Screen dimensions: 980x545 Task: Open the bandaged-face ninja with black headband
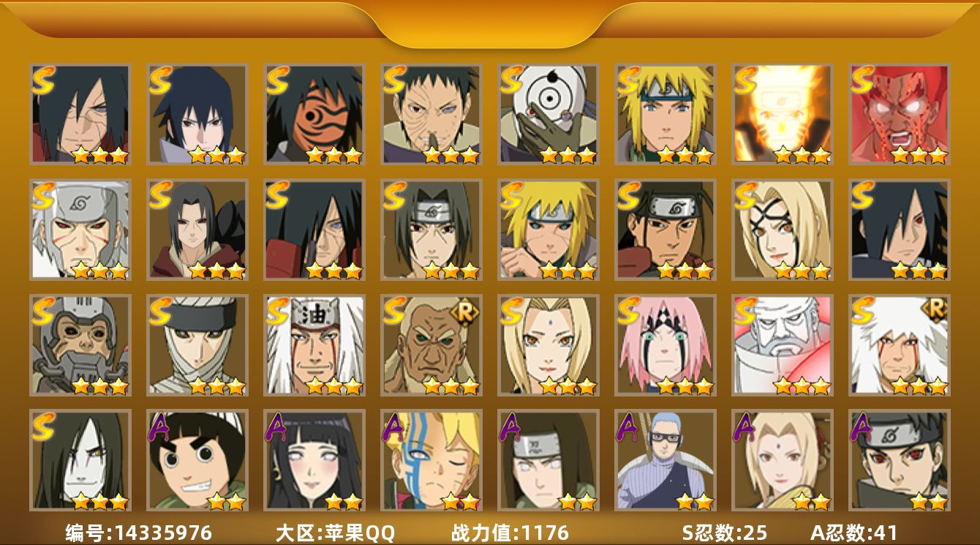[197, 345]
